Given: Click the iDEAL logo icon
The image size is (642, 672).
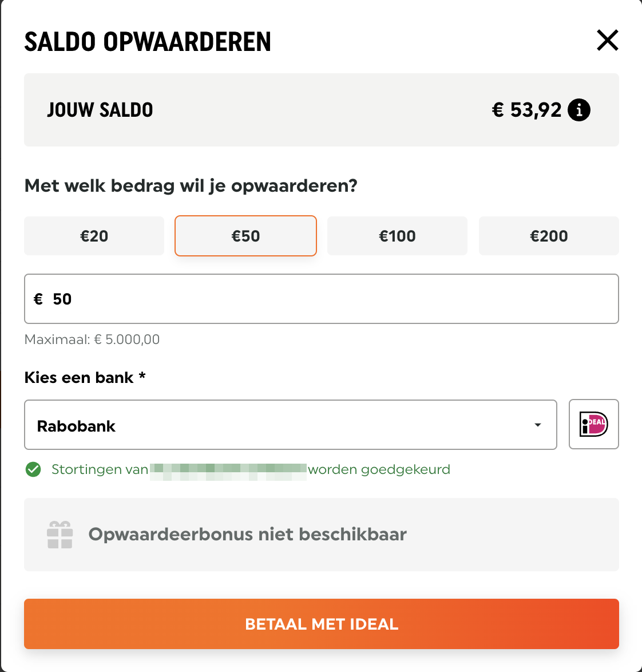Looking at the screenshot, I should click(593, 424).
